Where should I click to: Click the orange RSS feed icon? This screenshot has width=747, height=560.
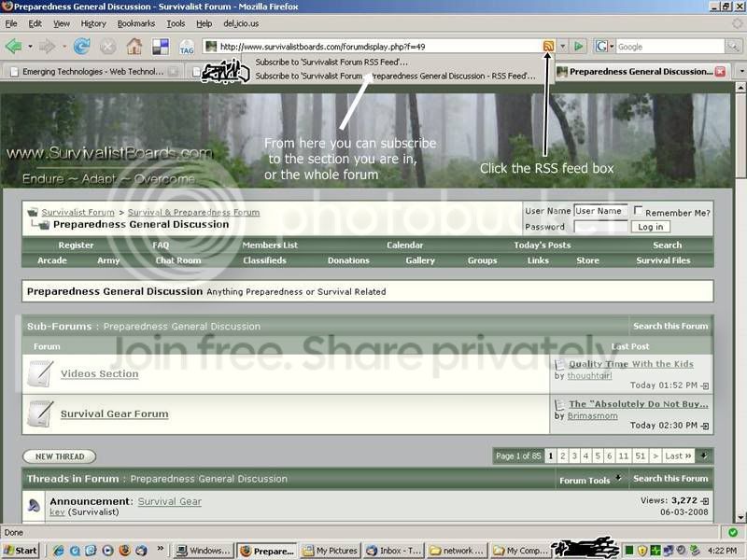tap(548, 46)
